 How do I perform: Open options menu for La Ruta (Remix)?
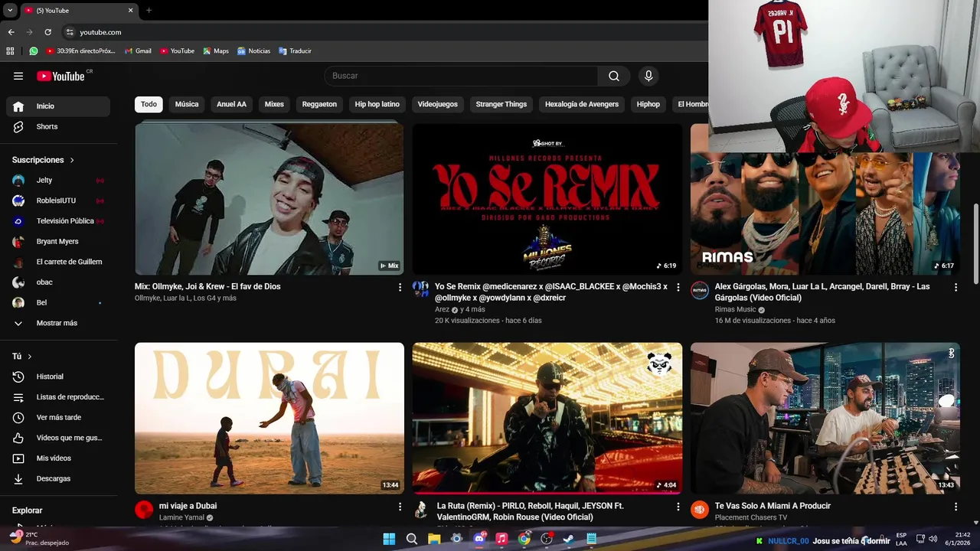point(678,507)
